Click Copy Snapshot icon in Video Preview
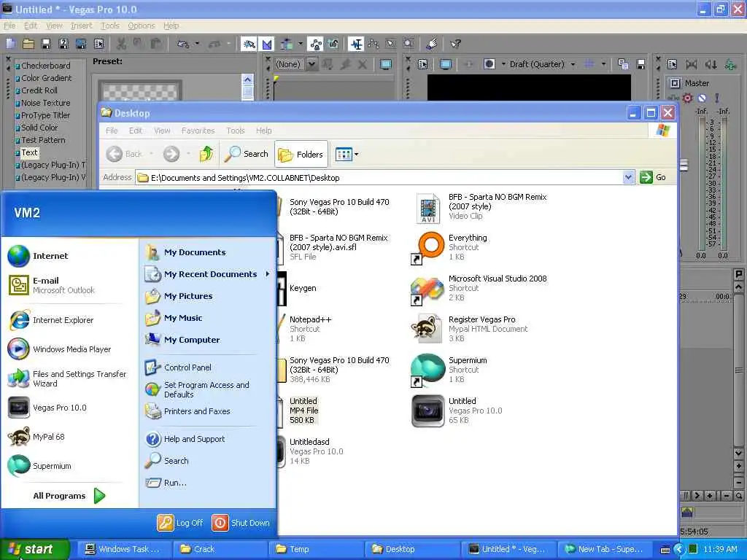 pyautogui.click(x=623, y=64)
